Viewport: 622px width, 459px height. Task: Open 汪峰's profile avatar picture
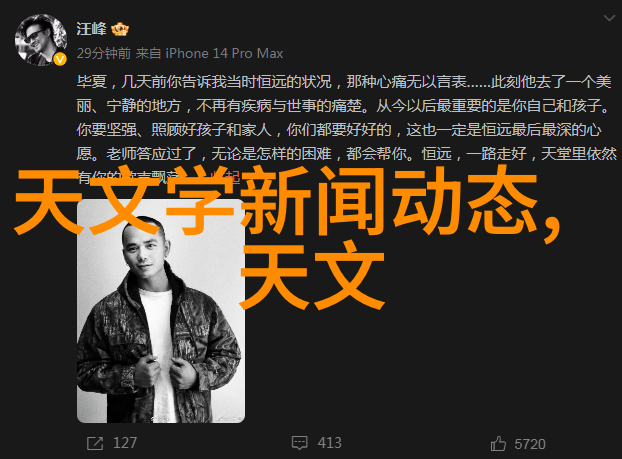coord(40,40)
